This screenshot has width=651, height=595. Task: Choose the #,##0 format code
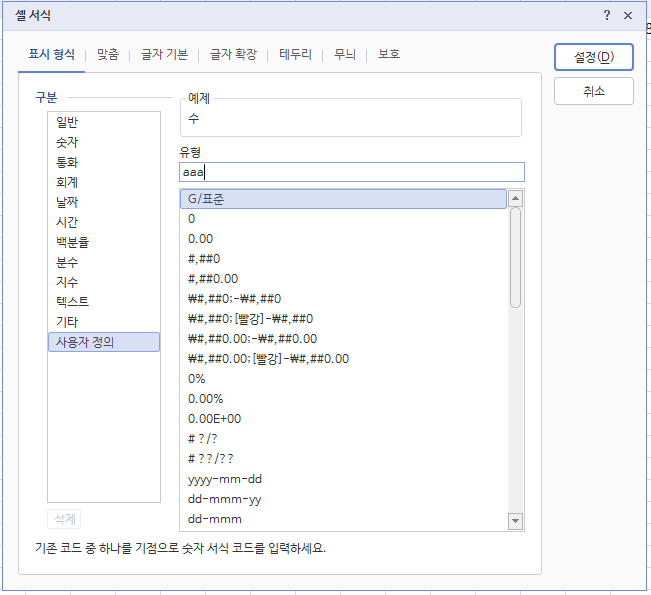(343, 259)
